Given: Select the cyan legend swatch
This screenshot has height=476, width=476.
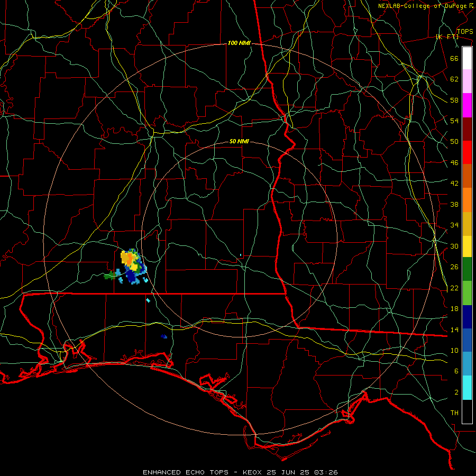Looking at the screenshot, I should coord(467,388).
